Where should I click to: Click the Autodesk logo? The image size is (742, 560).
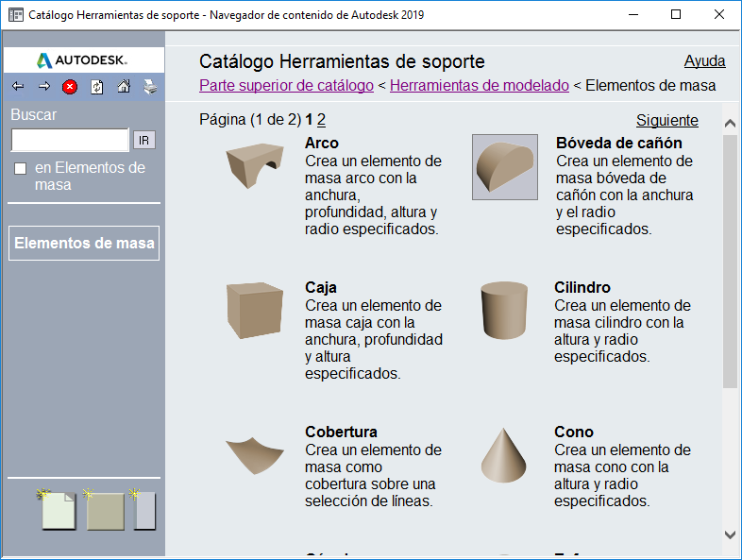click(82, 60)
